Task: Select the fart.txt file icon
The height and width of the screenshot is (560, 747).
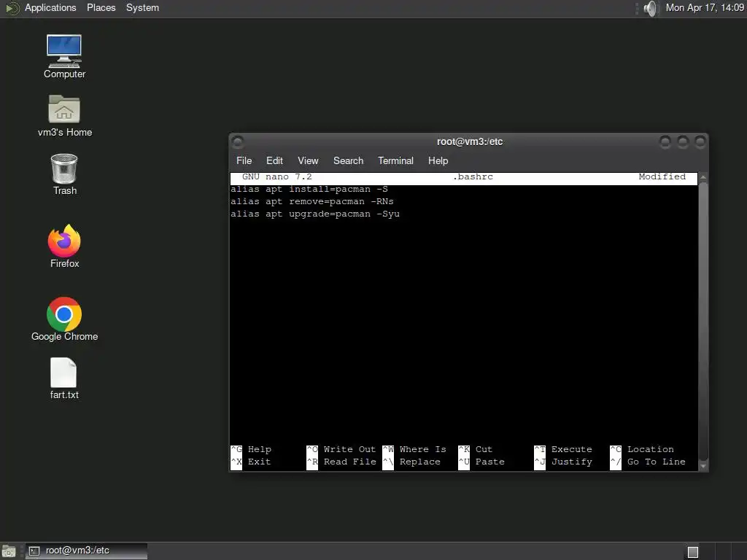Action: pos(64,378)
